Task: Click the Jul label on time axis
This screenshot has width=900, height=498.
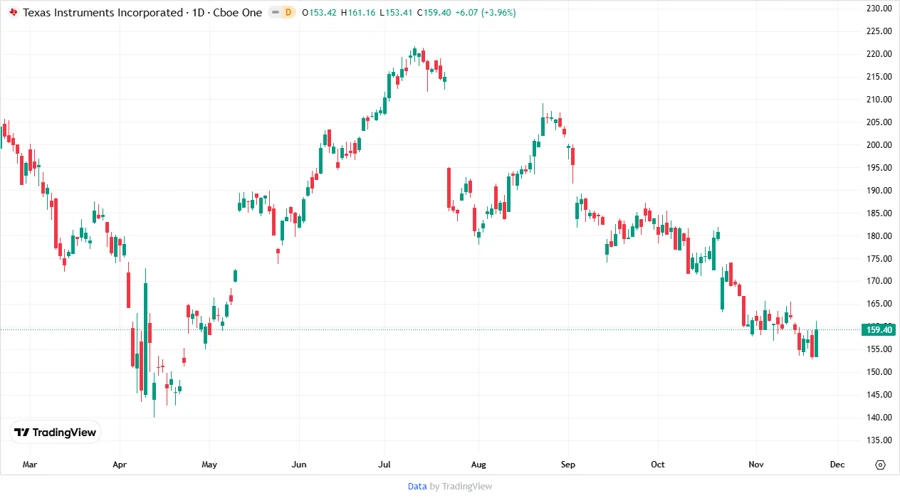Action: click(x=384, y=464)
